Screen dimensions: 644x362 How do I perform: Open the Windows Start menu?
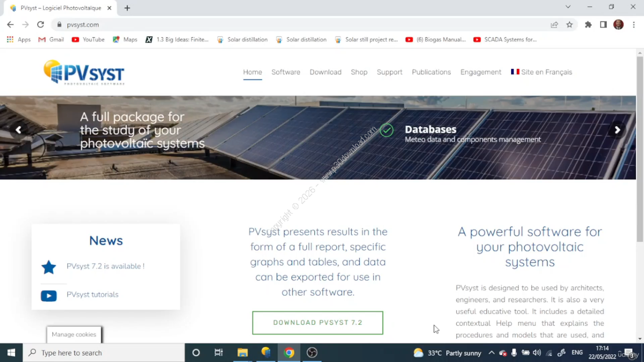11,352
